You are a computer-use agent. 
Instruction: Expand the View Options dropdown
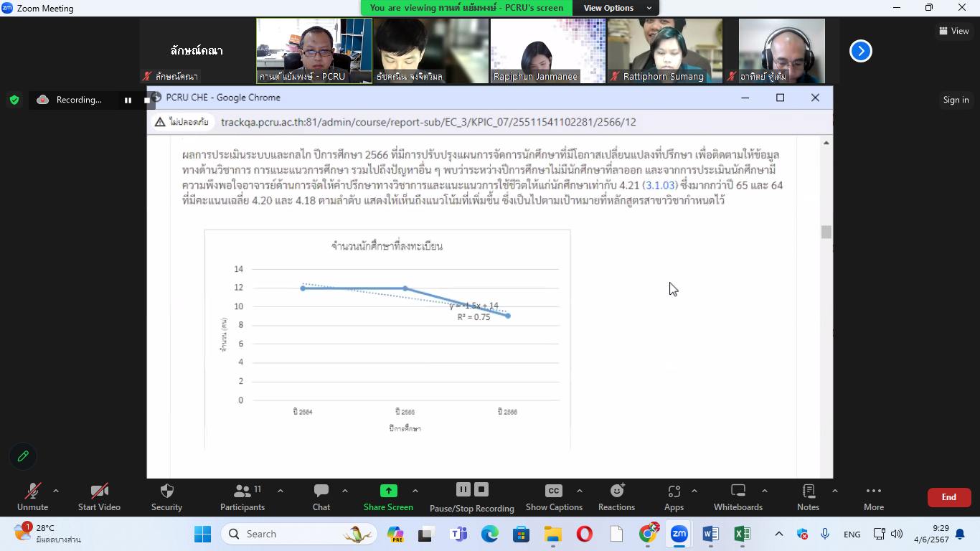tap(616, 8)
